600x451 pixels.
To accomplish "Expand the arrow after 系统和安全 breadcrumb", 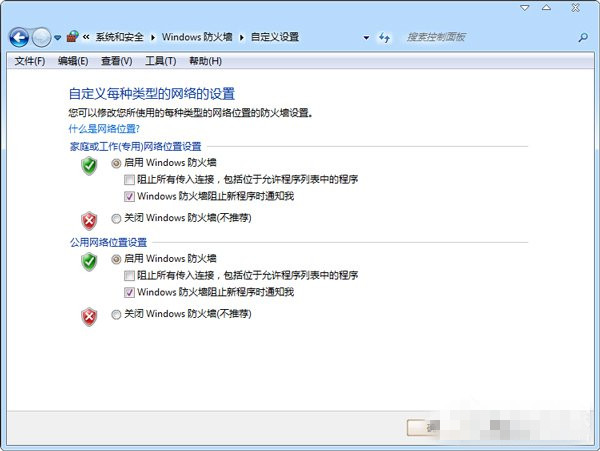I will pos(153,38).
